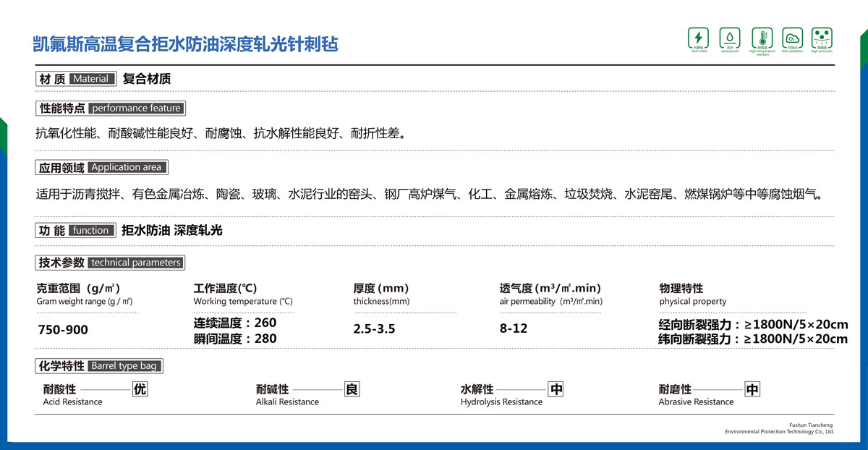
Task: Select the High temperature resistant thermometer icon
Action: coord(762,38)
